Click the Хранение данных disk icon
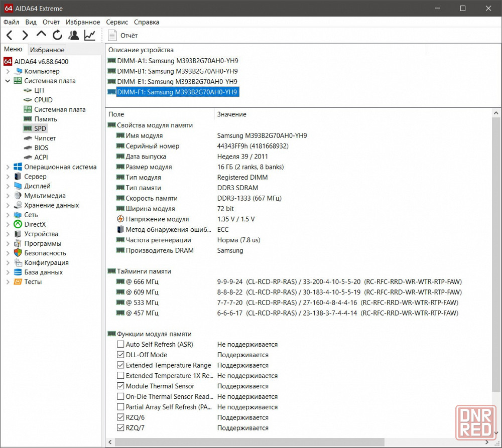This screenshot has width=502, height=448. (18, 205)
